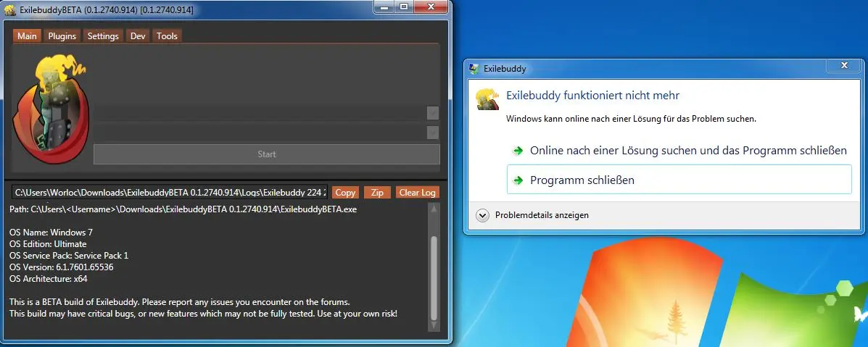Click 'Exilebuddy funktioniert nicht mehr' heading
The image size is (868, 347).
click(x=593, y=96)
